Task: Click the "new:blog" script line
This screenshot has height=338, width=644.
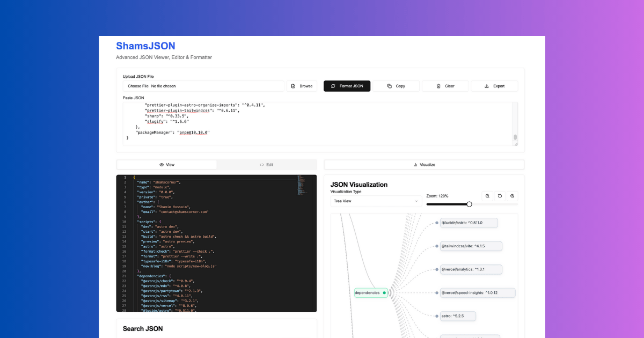Action: (179, 266)
